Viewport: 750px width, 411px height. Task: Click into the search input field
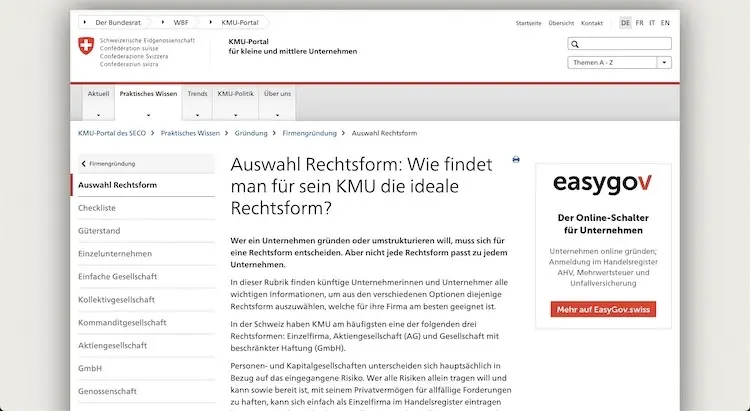pyautogui.click(x=619, y=44)
